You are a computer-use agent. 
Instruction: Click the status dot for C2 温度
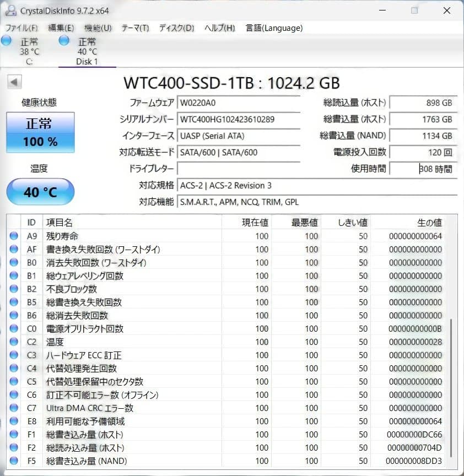[14, 342]
